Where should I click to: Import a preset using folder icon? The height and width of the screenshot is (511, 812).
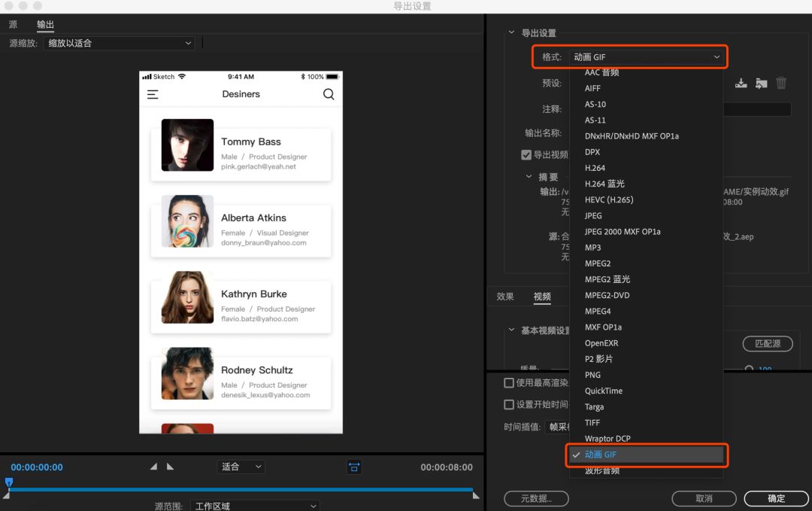[761, 83]
